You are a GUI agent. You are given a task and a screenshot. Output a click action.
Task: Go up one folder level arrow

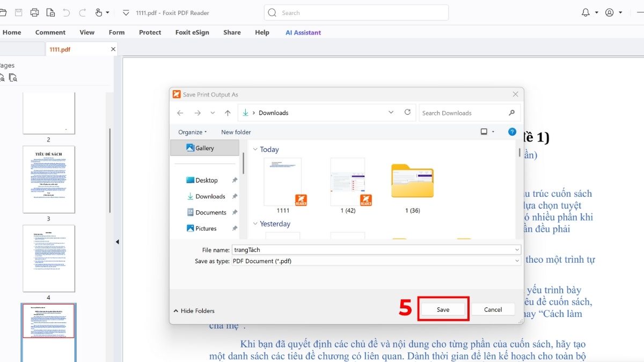click(228, 113)
